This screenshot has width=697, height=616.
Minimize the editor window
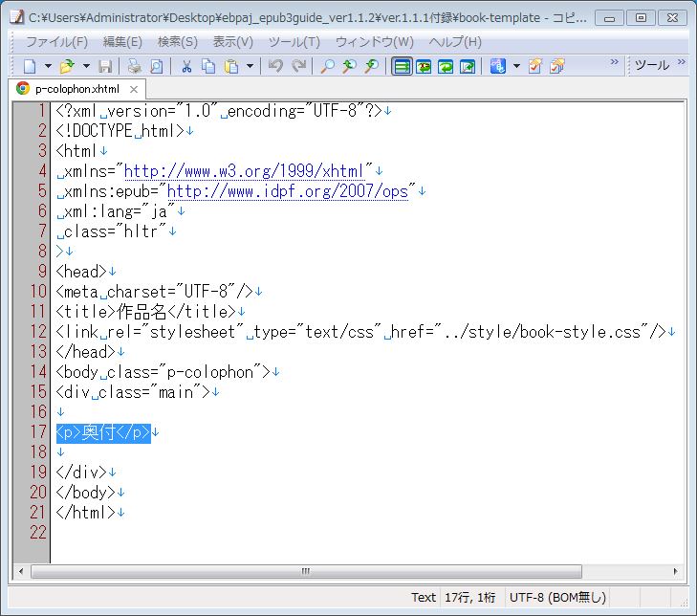609,18
